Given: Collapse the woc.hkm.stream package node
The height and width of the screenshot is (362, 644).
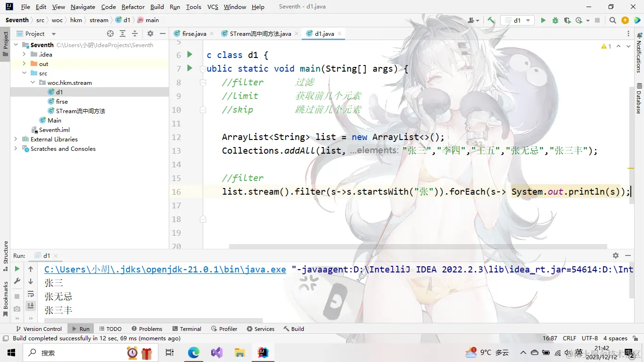Looking at the screenshot, I should [33, 82].
